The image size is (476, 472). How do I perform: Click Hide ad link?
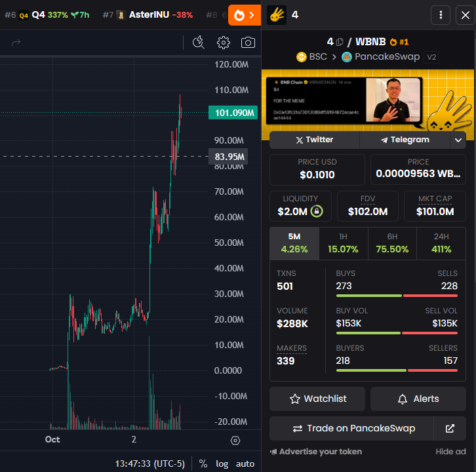tap(450, 452)
